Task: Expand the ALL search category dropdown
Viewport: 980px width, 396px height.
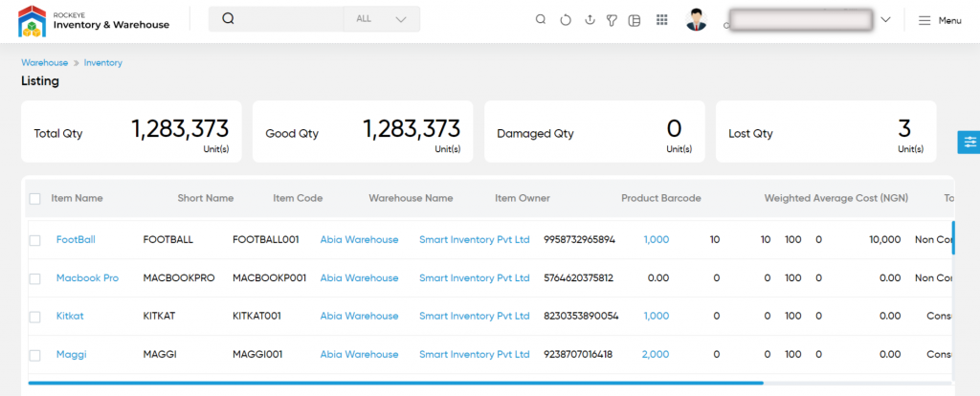Action: [x=381, y=19]
